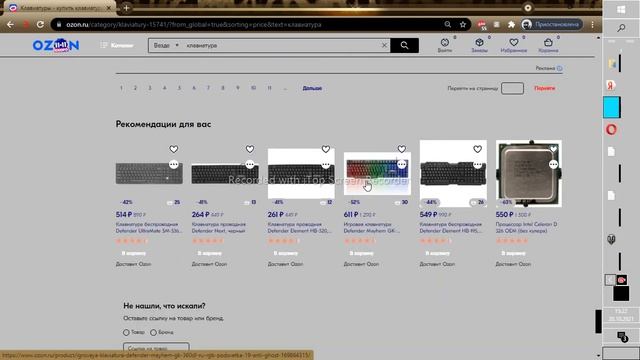Add the 611 ₽ gaming keyboard to favorites
This screenshot has width=640, height=360.
click(x=402, y=149)
